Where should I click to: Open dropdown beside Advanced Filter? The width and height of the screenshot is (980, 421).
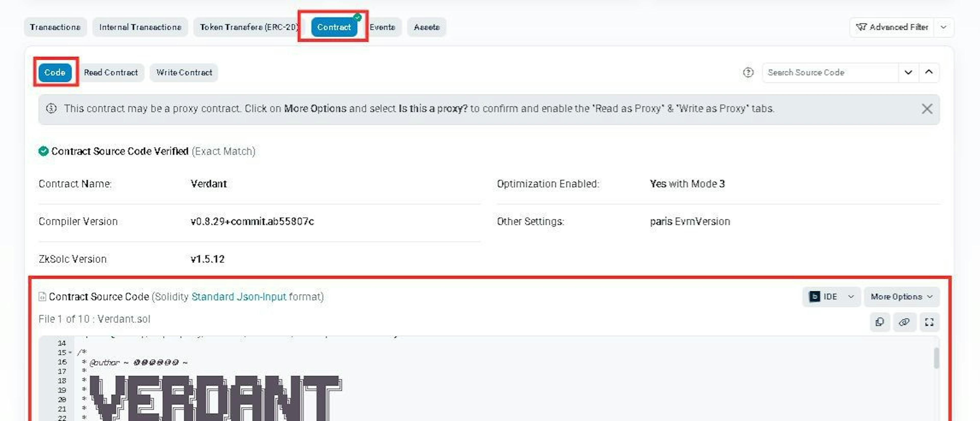click(944, 27)
